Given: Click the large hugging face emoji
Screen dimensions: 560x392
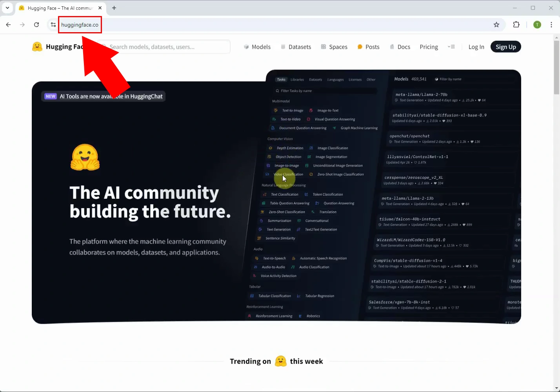Looking at the screenshot, I should tap(85, 157).
